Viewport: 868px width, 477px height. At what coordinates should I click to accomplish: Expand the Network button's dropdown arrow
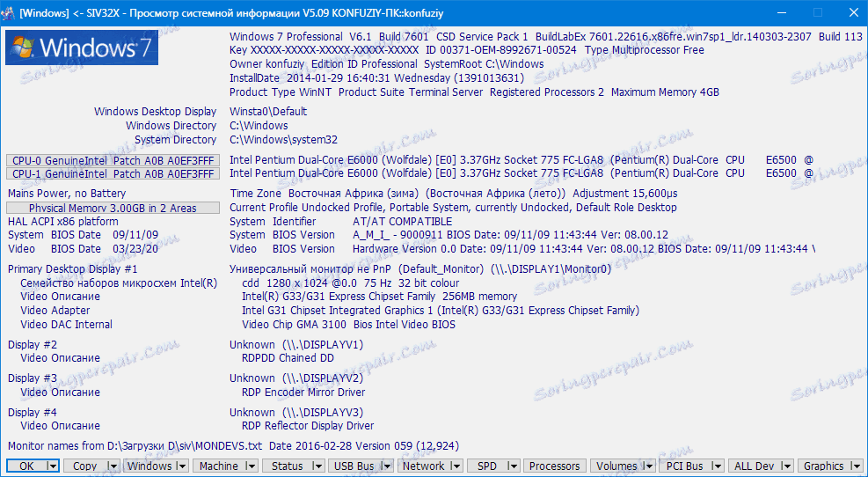[x=456, y=466]
